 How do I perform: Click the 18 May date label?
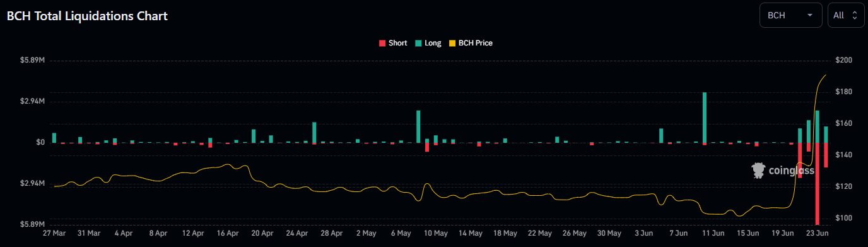click(505, 233)
